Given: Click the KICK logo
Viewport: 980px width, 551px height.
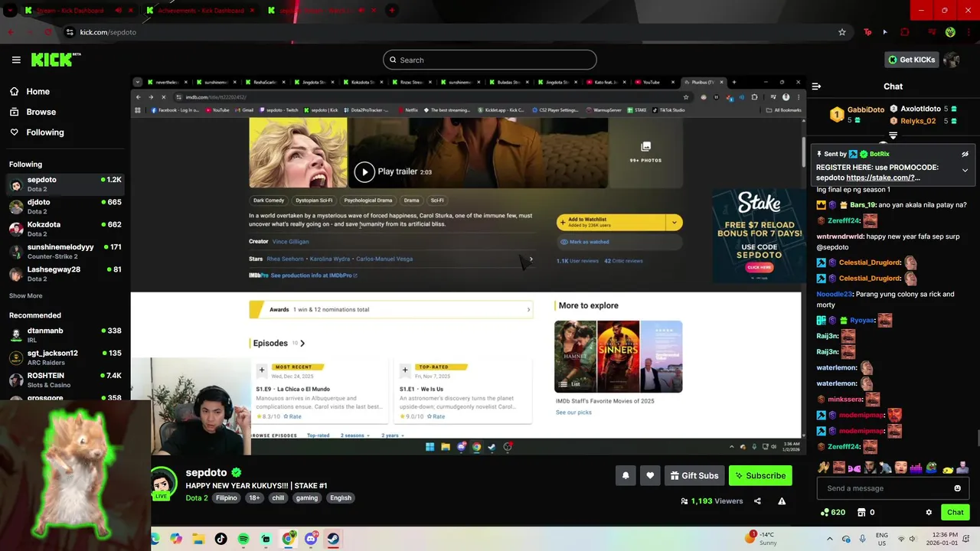Looking at the screenshot, I should click(x=56, y=60).
